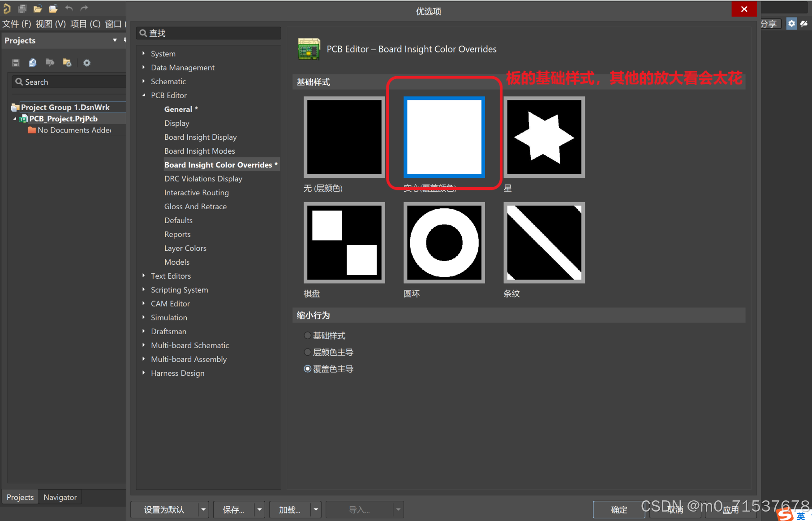Expand the CAM Editor tree node
Screen dimensions: 812x521
point(143,303)
